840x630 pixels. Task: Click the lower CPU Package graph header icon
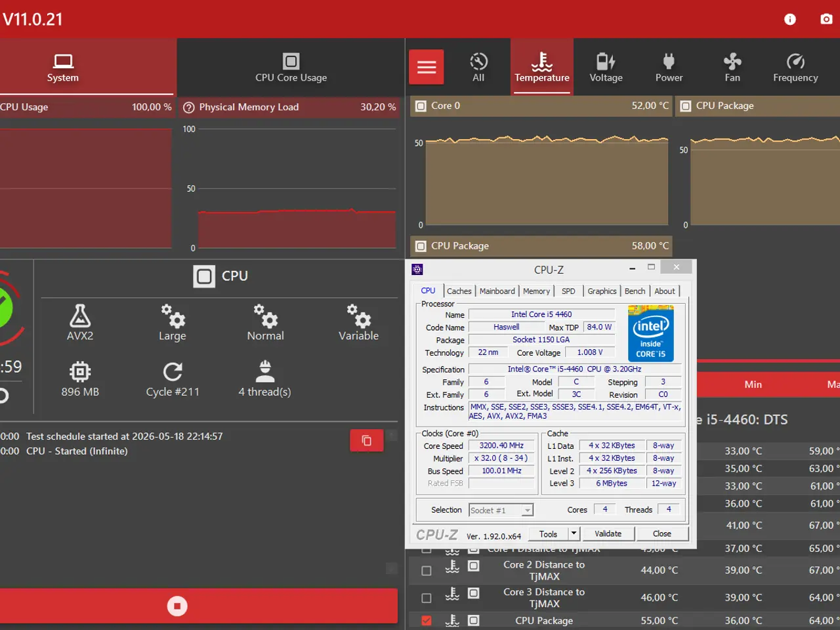click(x=421, y=246)
